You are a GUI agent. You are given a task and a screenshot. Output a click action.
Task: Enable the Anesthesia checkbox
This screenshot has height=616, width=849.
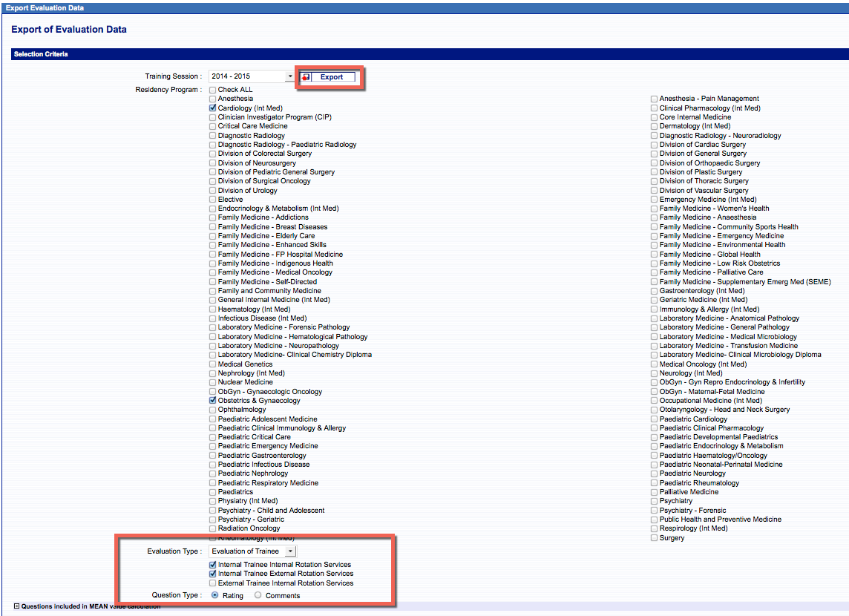tap(213, 99)
